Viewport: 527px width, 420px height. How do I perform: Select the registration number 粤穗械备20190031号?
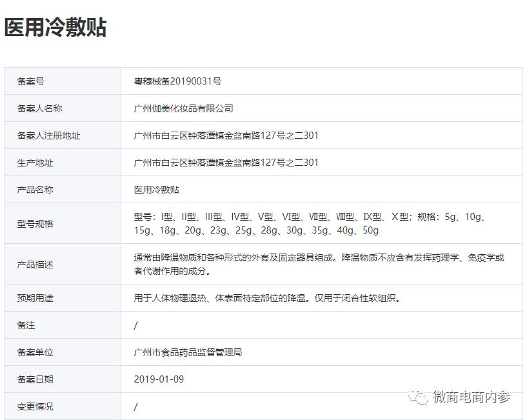click(x=179, y=81)
